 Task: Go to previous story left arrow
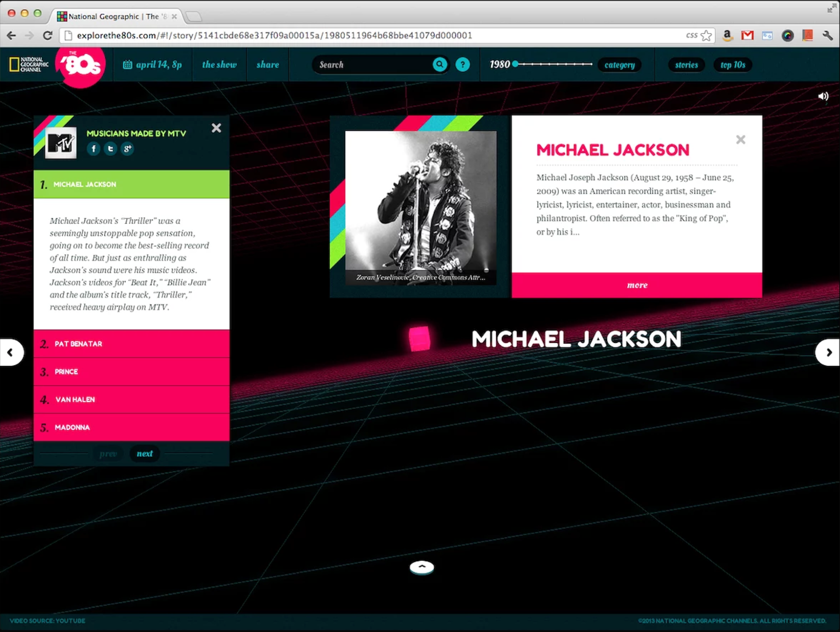point(11,352)
